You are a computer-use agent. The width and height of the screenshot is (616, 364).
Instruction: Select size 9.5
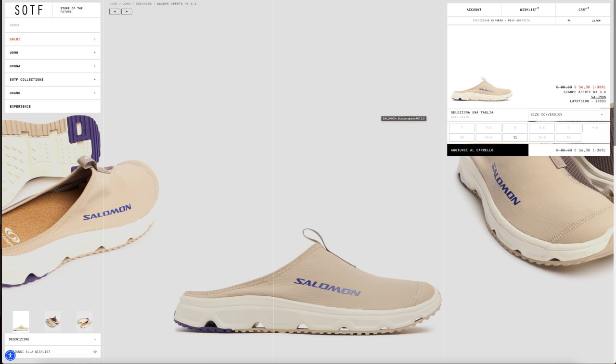pyautogui.click(x=595, y=128)
